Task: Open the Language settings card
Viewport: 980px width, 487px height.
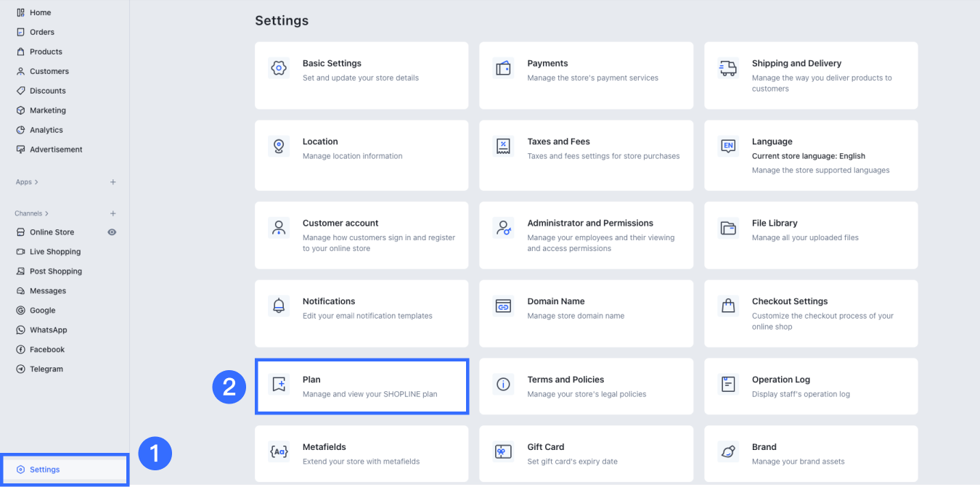Action: click(811, 155)
